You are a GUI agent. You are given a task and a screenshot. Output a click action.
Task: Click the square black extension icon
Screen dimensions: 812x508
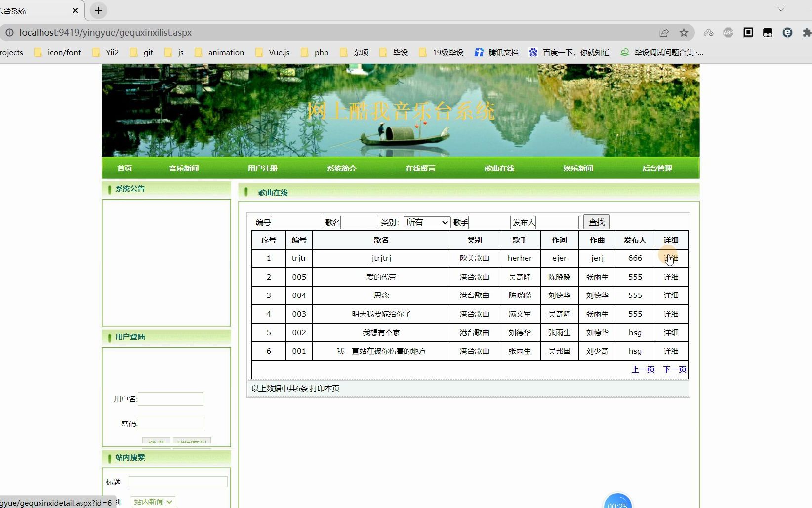[x=748, y=33]
